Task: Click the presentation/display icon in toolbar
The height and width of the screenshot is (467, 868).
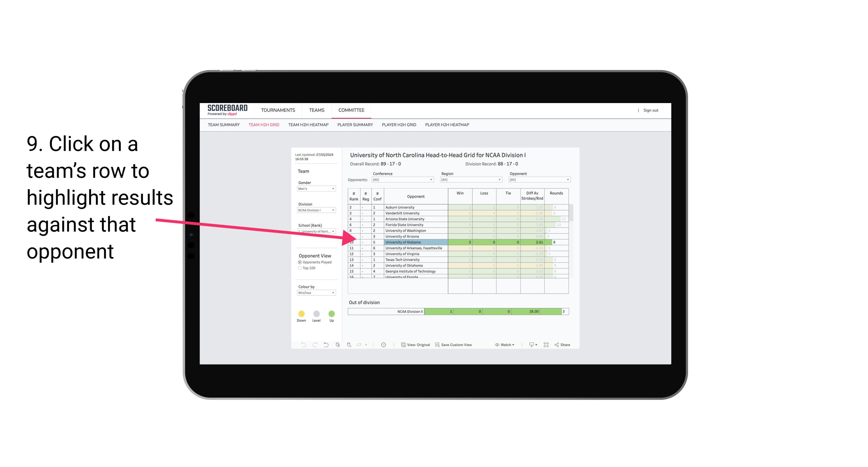Action: (x=529, y=345)
